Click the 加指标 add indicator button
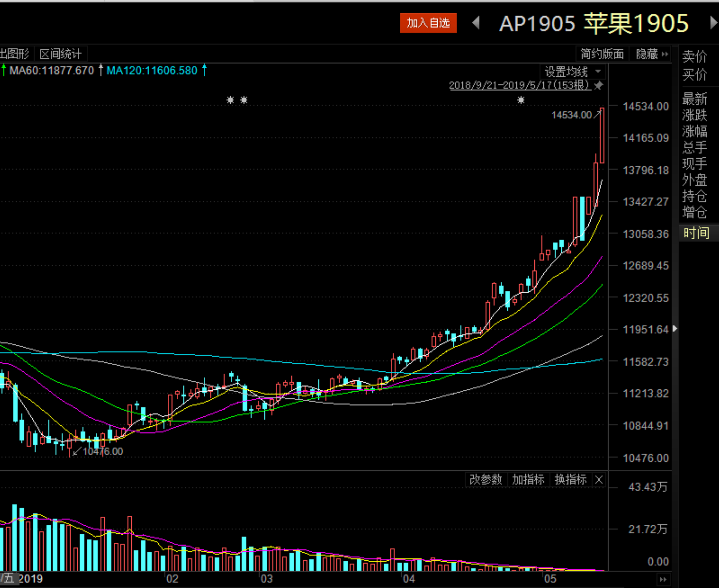 528,479
